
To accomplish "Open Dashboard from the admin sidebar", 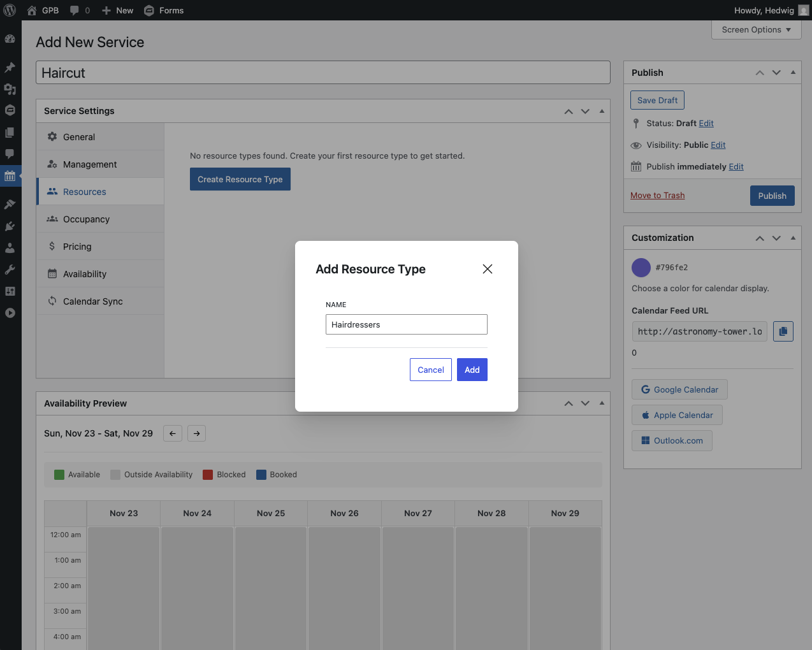I will [10, 39].
